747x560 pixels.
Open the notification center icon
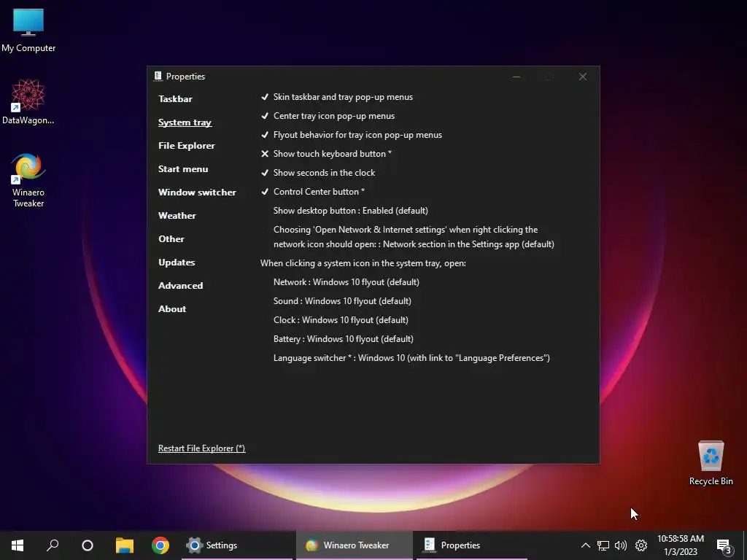point(724,545)
